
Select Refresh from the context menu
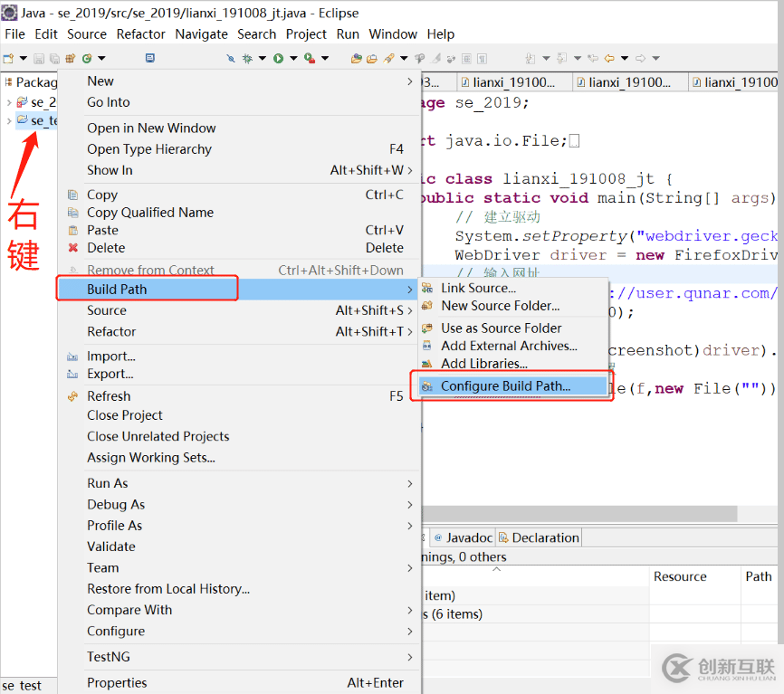pyautogui.click(x=108, y=395)
